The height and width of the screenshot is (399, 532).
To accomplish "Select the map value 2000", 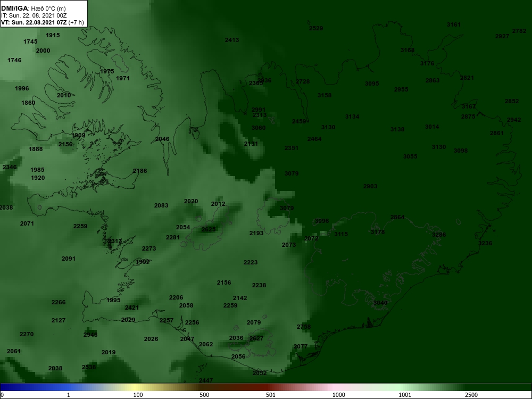I will pyautogui.click(x=43, y=51).
